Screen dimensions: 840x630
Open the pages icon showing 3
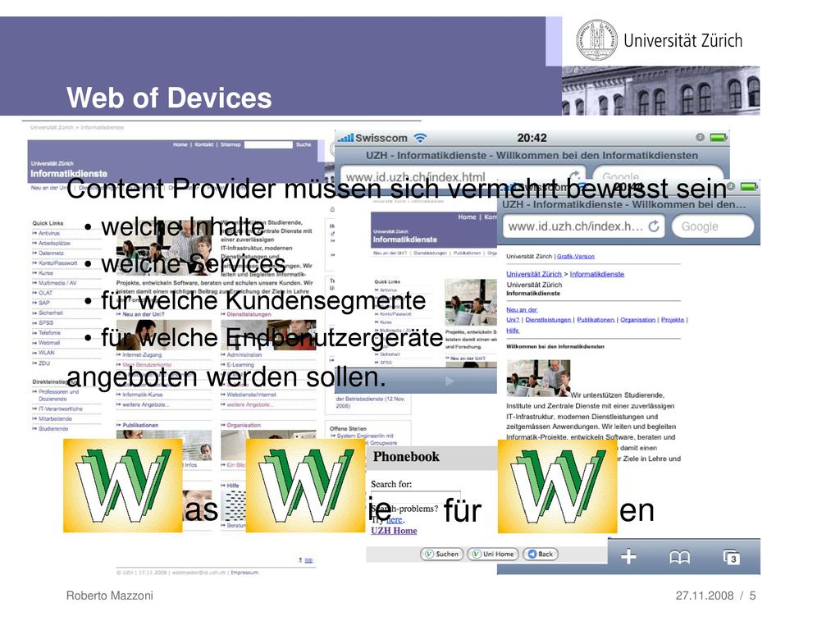click(x=732, y=558)
